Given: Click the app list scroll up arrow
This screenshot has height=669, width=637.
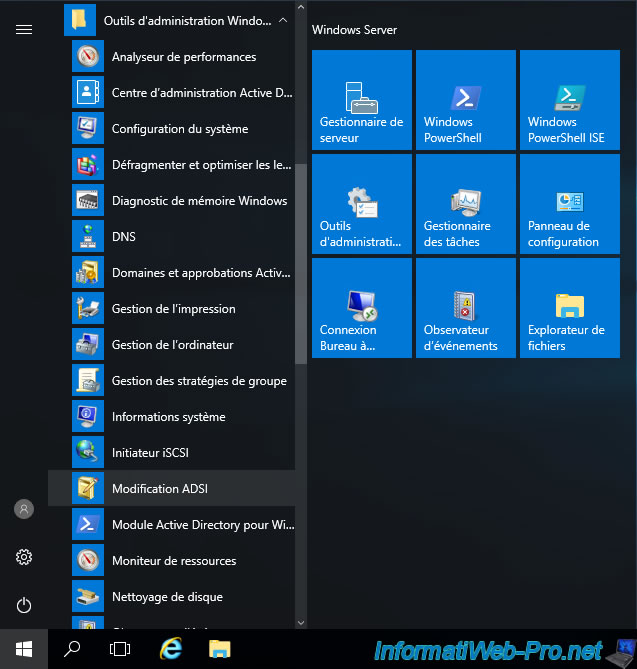Looking at the screenshot, I should pyautogui.click(x=301, y=7).
